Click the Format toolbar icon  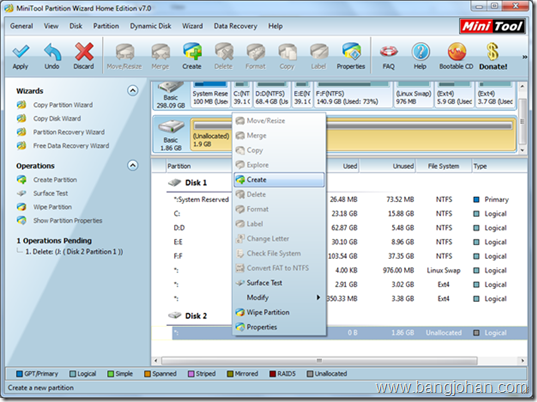(255, 52)
